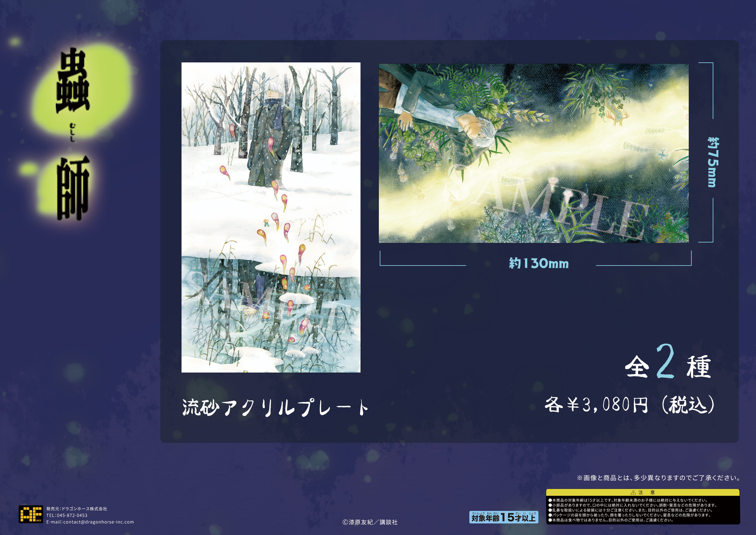The height and width of the screenshot is (535, 756).
Task: Click the 各¥3,080円 (税込) price text
Action: [629, 405]
